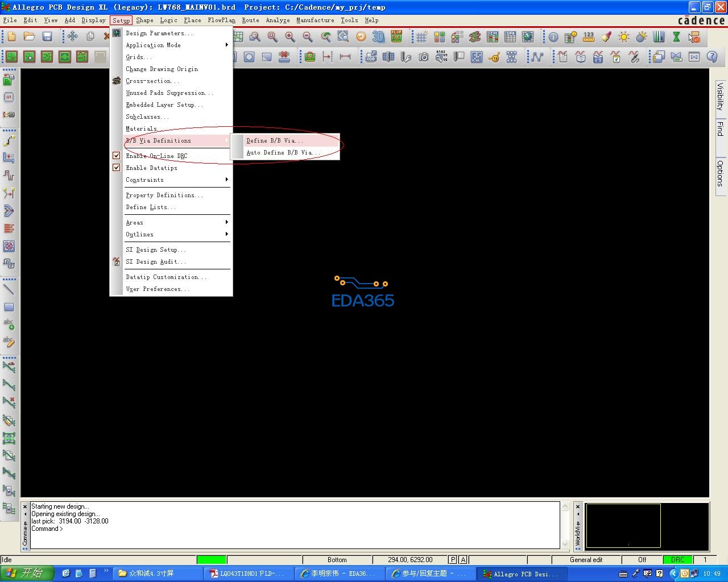The height and width of the screenshot is (582, 728).
Task: Expand the Areas submenu
Action: [x=171, y=222]
